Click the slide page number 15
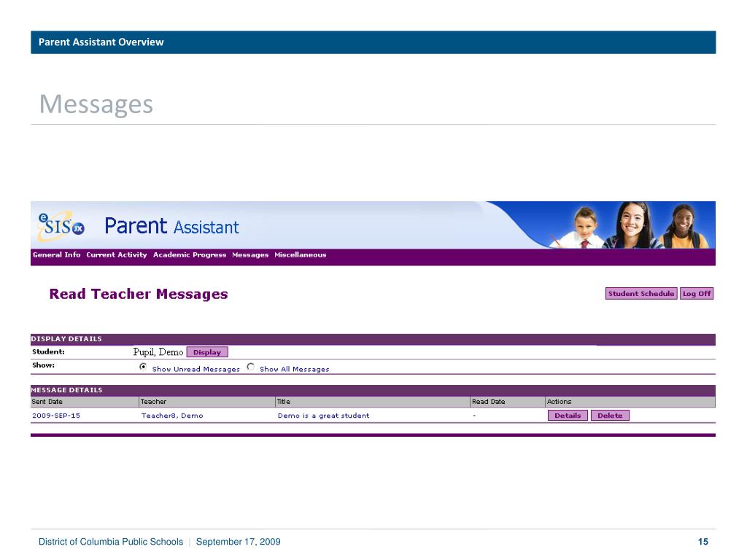The width and height of the screenshot is (747, 560). pos(703,542)
